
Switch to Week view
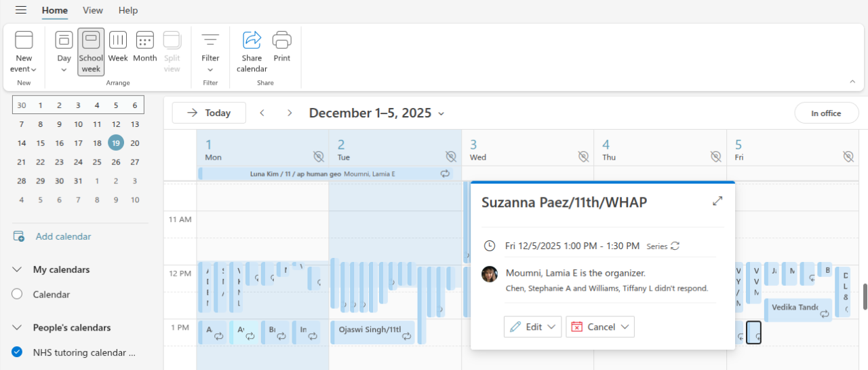(118, 47)
